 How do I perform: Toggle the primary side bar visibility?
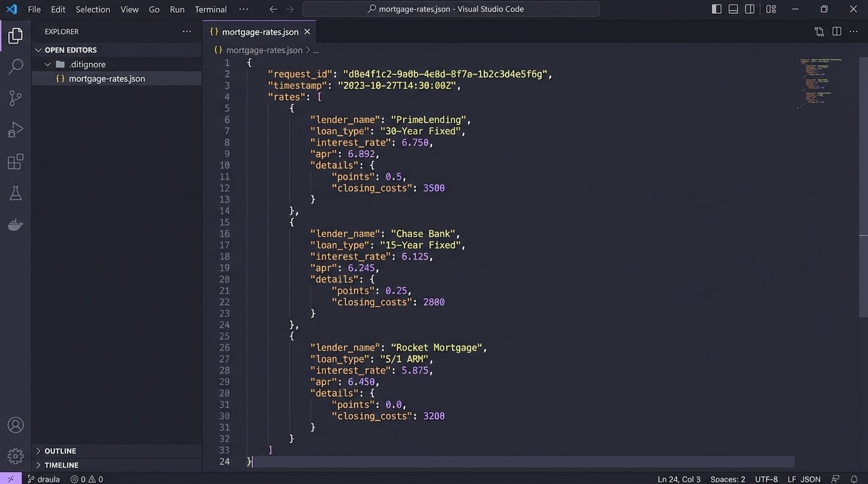click(717, 9)
